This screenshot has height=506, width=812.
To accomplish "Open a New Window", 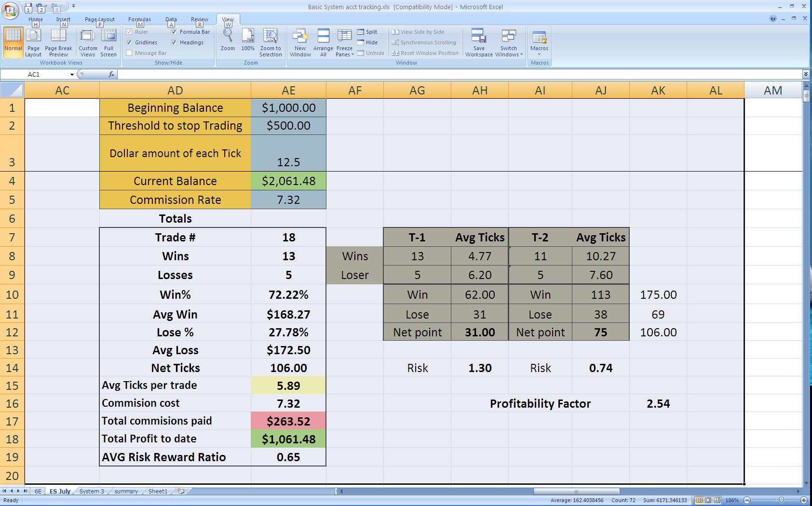I will [x=300, y=42].
